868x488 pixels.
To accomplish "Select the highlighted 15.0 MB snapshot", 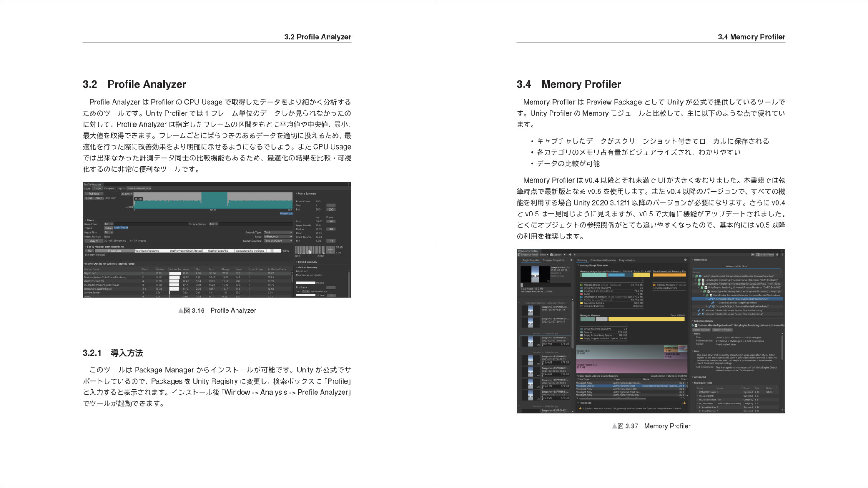I will 546,342.
